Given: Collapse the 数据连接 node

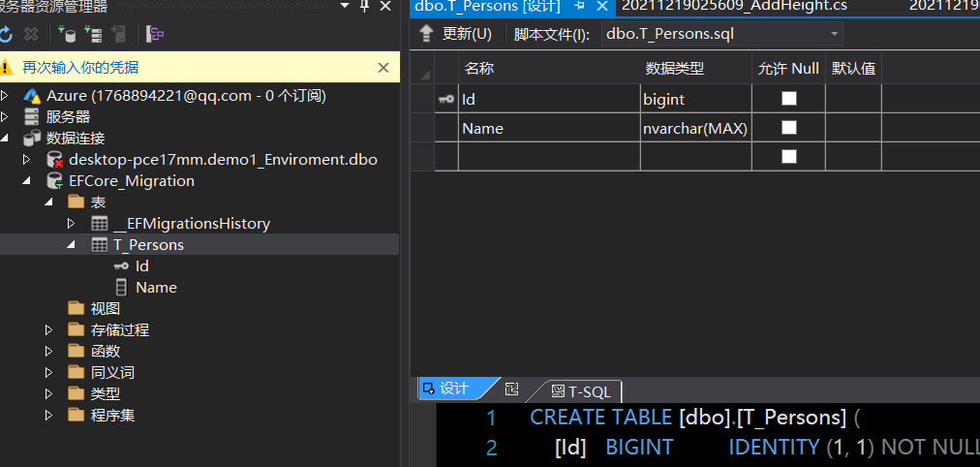Looking at the screenshot, I should tap(5, 139).
